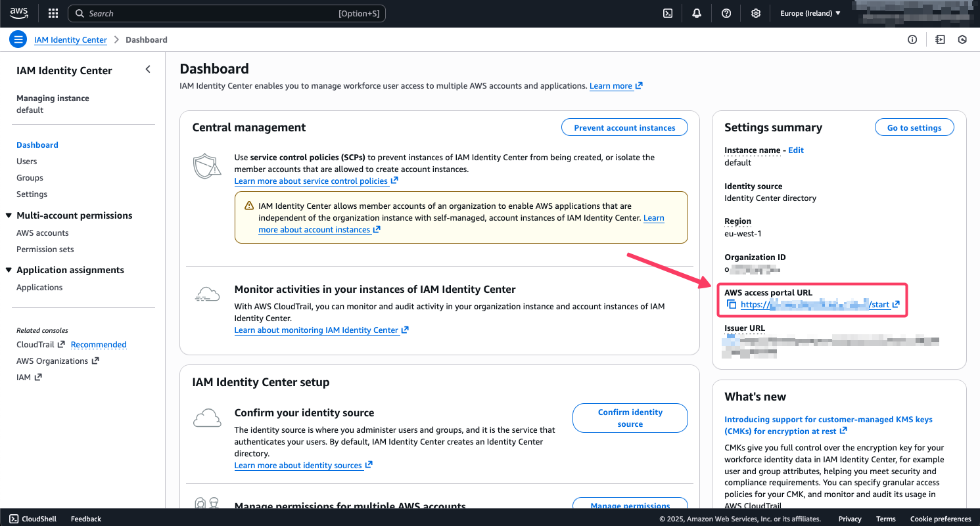The image size is (980, 526).
Task: Open the settings gear in the top bar
Action: pyautogui.click(x=756, y=13)
